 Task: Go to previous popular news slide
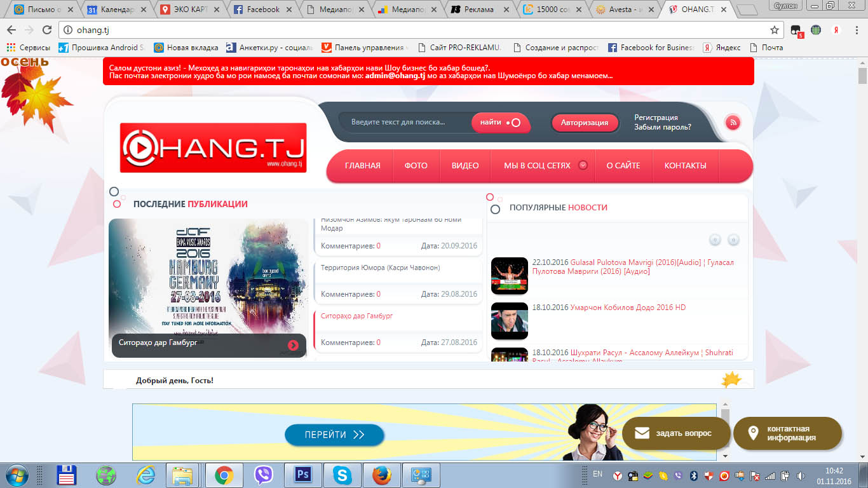(715, 240)
